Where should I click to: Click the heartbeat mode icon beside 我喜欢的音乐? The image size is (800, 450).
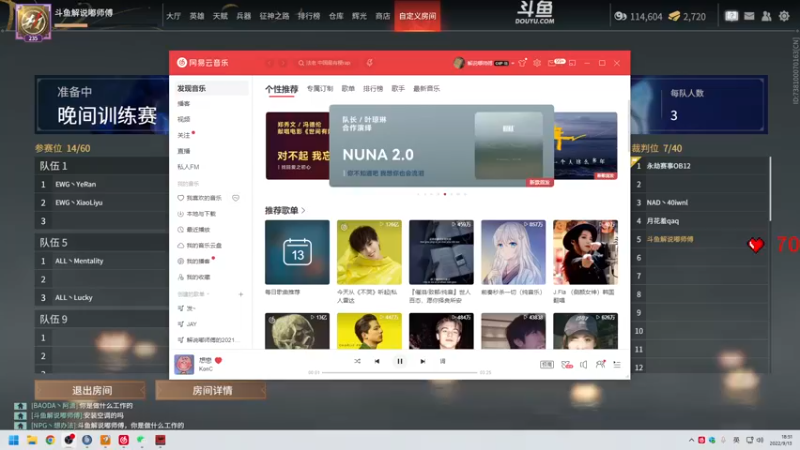236,198
